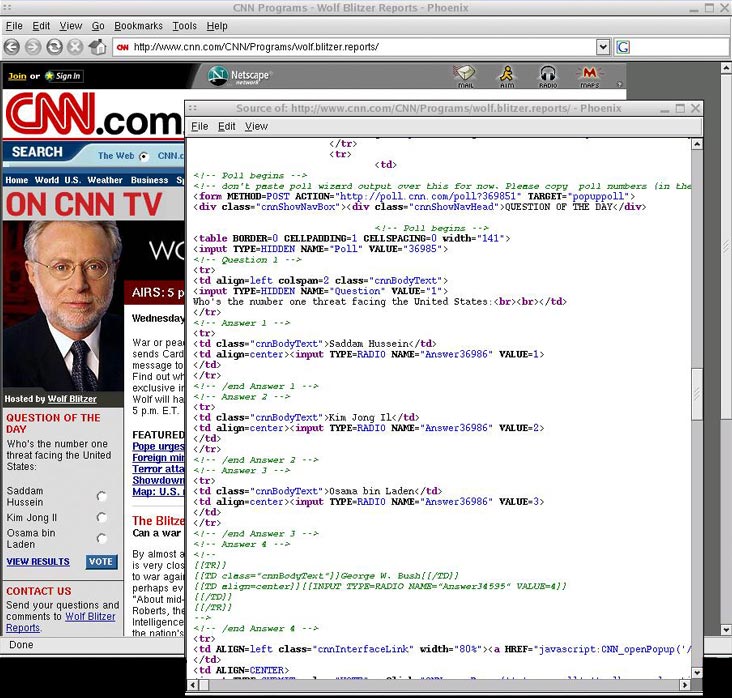Open the VIEW RESULTS link
732x698 pixels.
[38, 562]
